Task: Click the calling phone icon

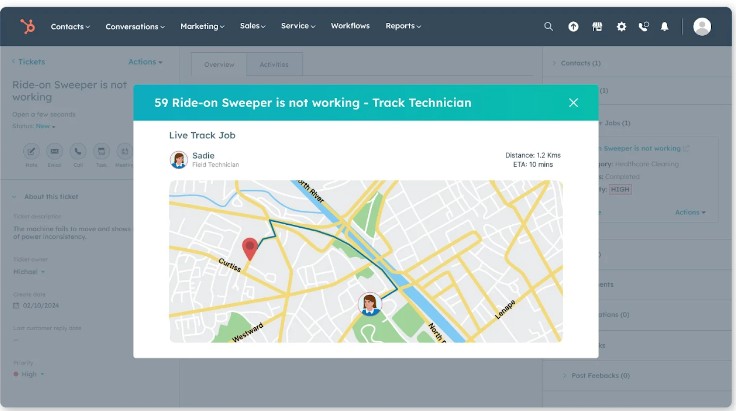Action: (x=643, y=27)
